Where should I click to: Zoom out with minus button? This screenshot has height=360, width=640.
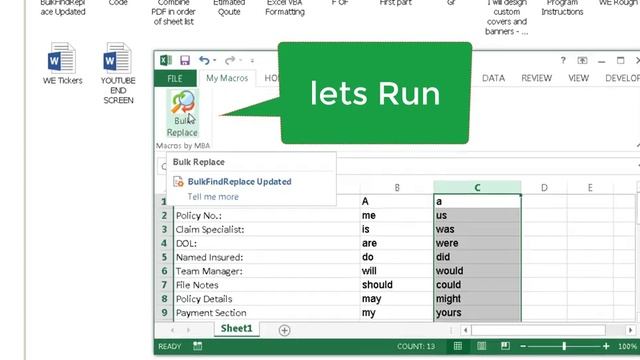523,346
